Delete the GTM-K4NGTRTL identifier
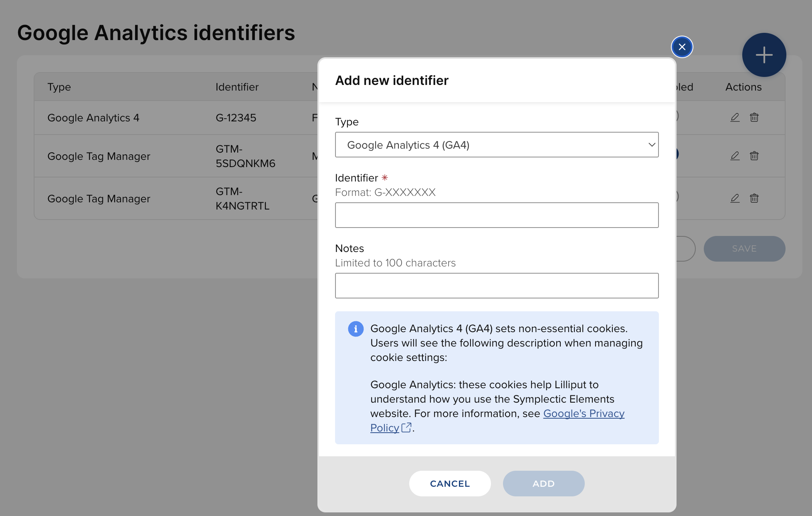The width and height of the screenshot is (812, 516). click(x=754, y=198)
